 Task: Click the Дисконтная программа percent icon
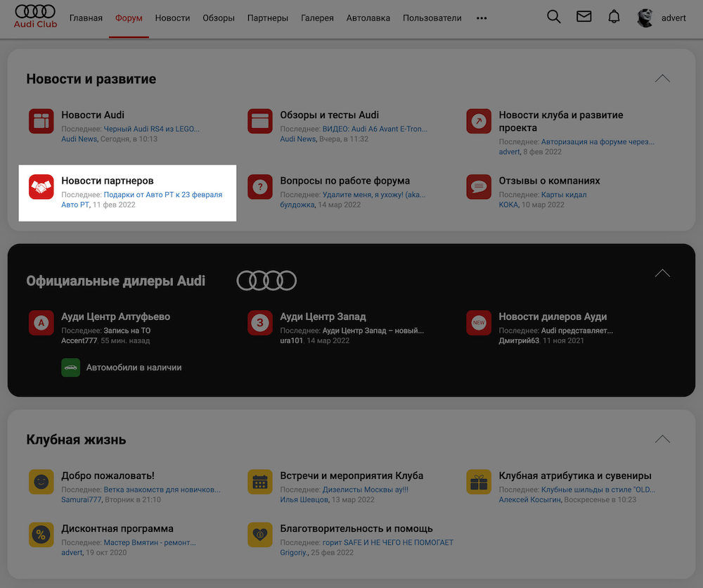(41, 535)
